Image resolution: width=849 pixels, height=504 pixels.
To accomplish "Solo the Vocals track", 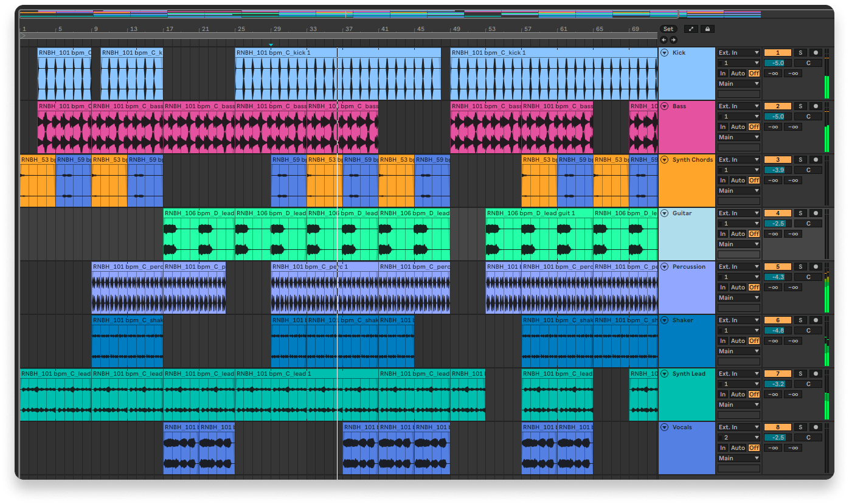I will click(800, 428).
